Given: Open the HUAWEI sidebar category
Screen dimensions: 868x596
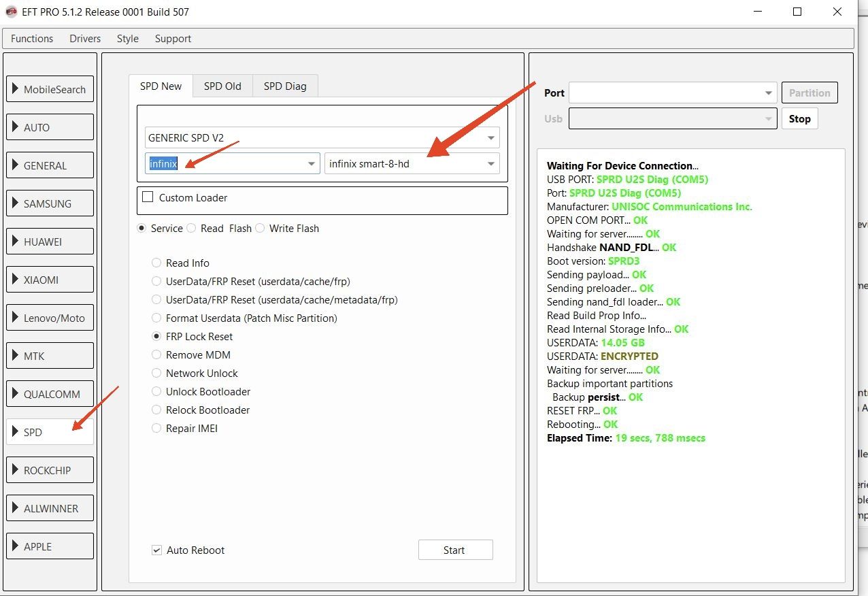Looking at the screenshot, I should [50, 242].
